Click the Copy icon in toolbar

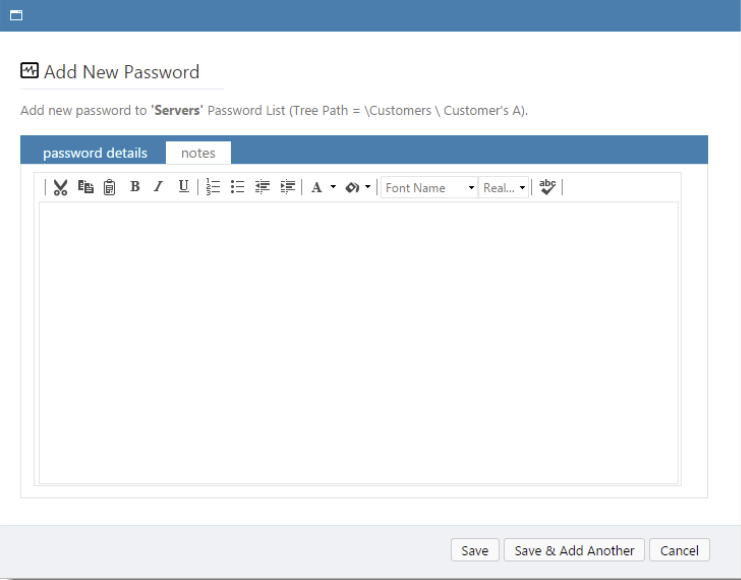point(85,187)
